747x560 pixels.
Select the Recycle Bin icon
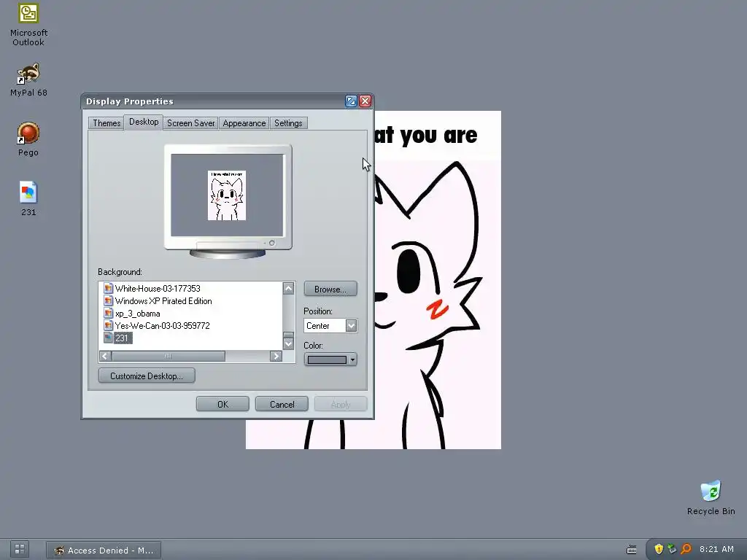point(711,497)
